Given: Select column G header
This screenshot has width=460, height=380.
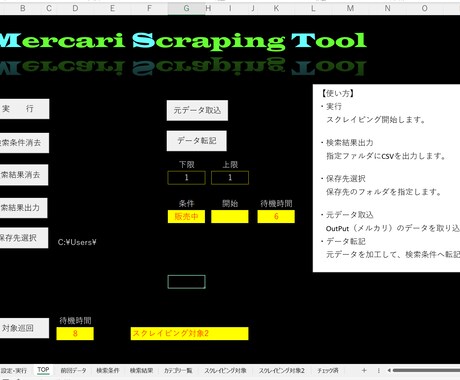Looking at the screenshot, I should [x=186, y=8].
